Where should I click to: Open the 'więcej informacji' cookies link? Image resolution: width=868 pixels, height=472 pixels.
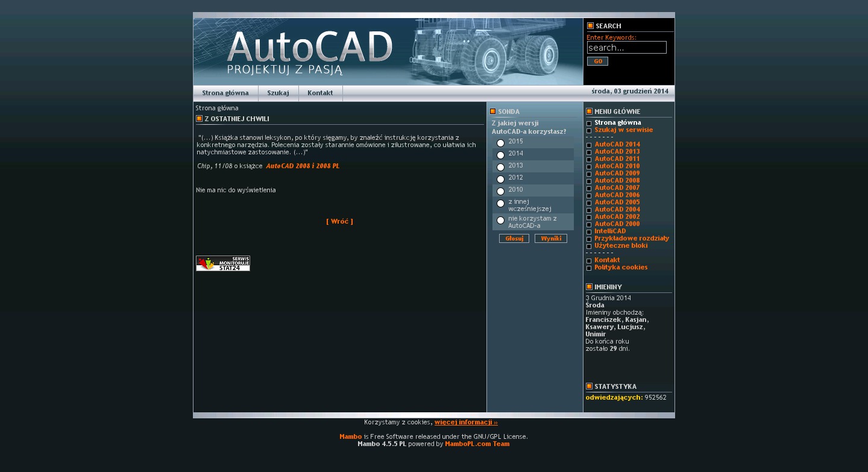click(x=466, y=423)
